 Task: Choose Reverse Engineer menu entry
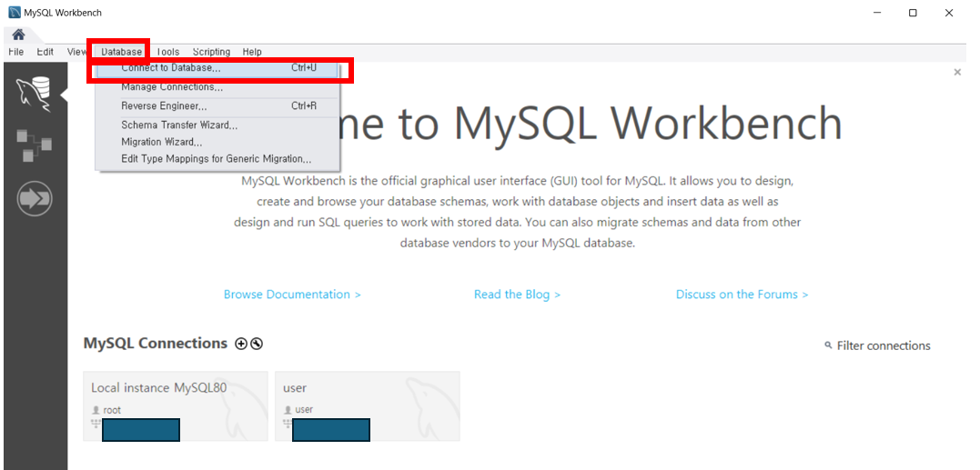[217, 106]
